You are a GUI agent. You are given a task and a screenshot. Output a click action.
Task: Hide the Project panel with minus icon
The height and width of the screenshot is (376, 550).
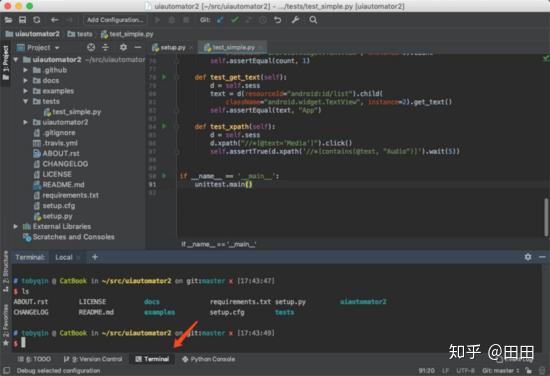(x=138, y=47)
